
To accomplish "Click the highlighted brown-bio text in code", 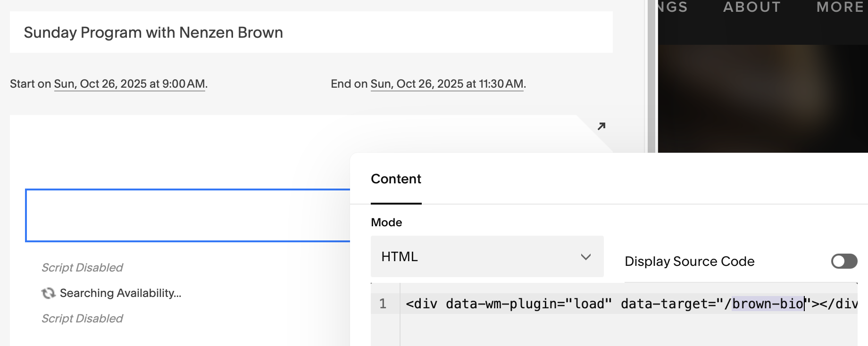I will [x=768, y=304].
